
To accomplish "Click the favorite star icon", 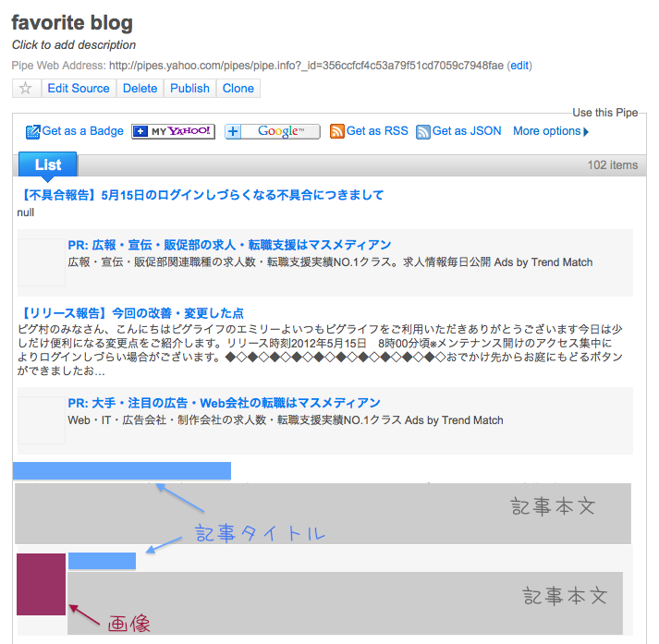I will [x=26, y=89].
